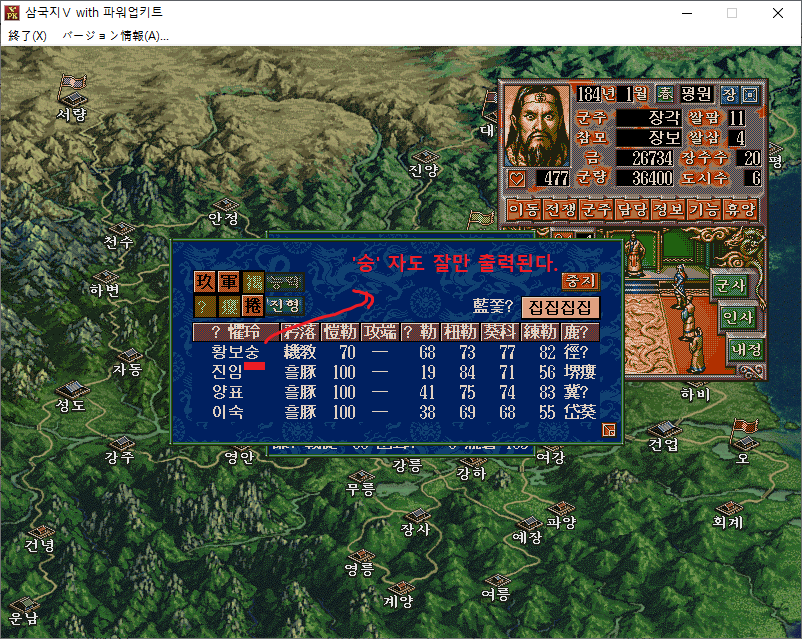Click the 중지 cancel button

coord(581,280)
